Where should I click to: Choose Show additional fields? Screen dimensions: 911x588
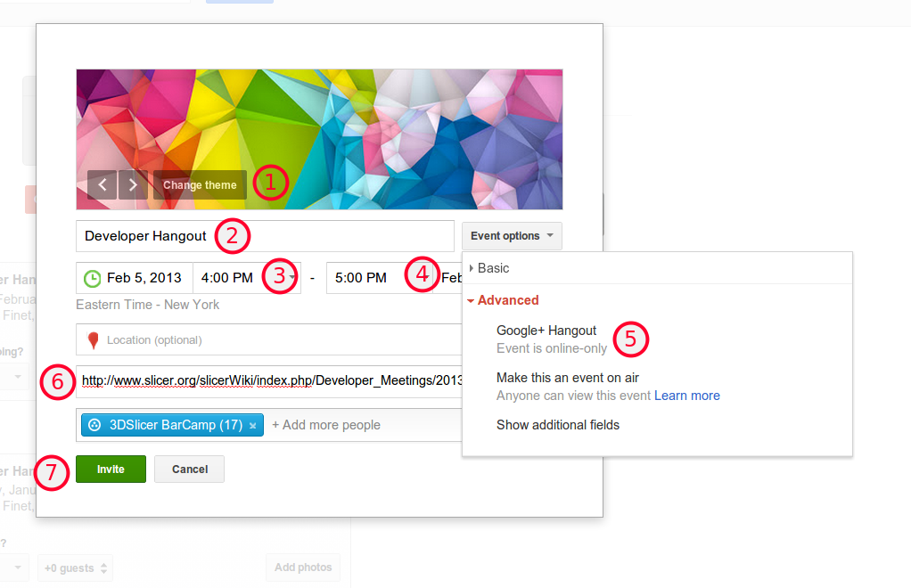coord(557,425)
